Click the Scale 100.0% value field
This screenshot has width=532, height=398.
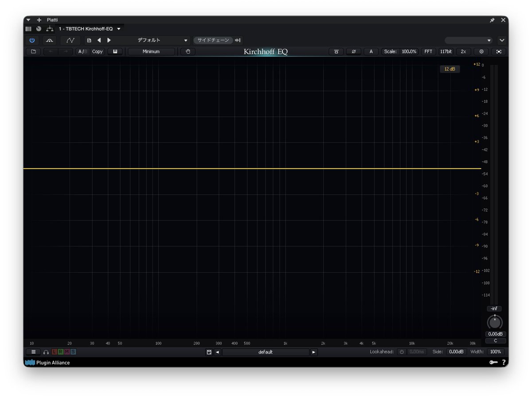[409, 51]
